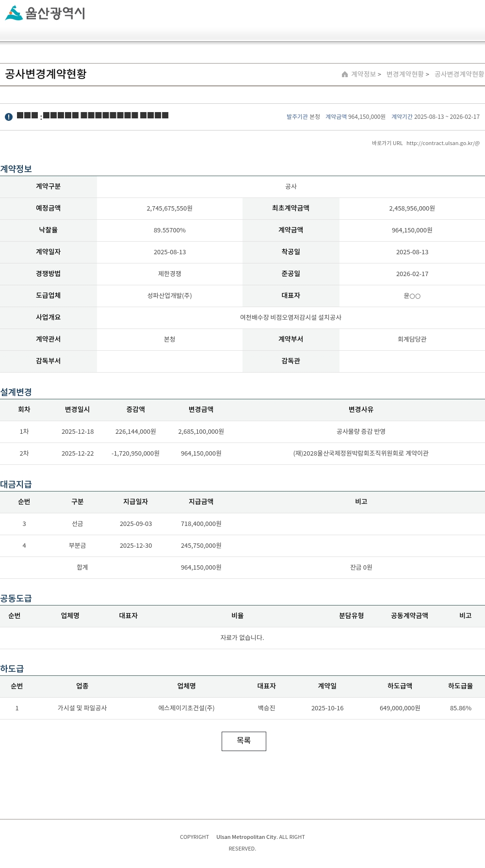
Task: Open 변경계약현황 breadcrumb link
Action: pos(405,74)
